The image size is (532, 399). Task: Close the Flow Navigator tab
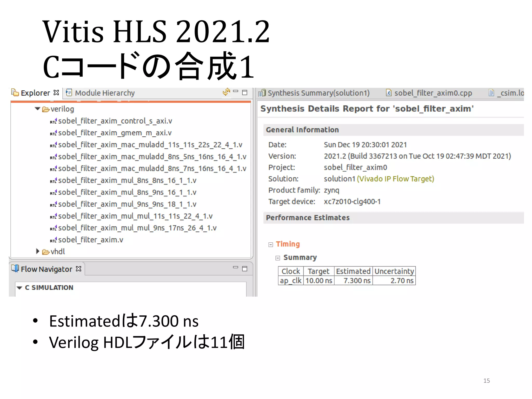pos(78,269)
